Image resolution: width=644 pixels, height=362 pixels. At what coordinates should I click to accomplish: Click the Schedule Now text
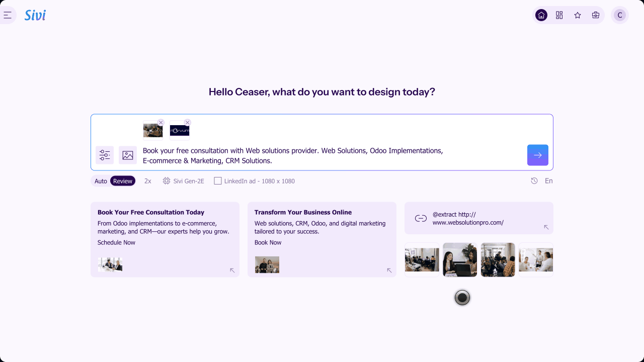tap(116, 242)
